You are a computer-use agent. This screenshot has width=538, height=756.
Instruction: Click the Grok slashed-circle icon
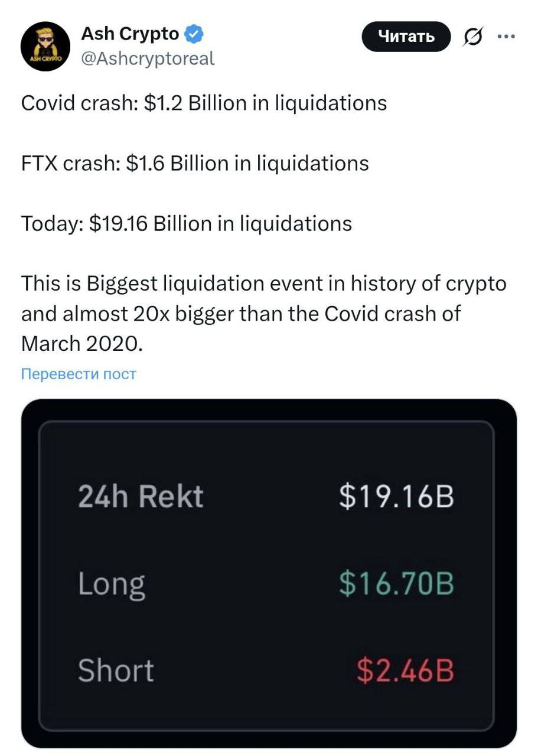(x=471, y=38)
